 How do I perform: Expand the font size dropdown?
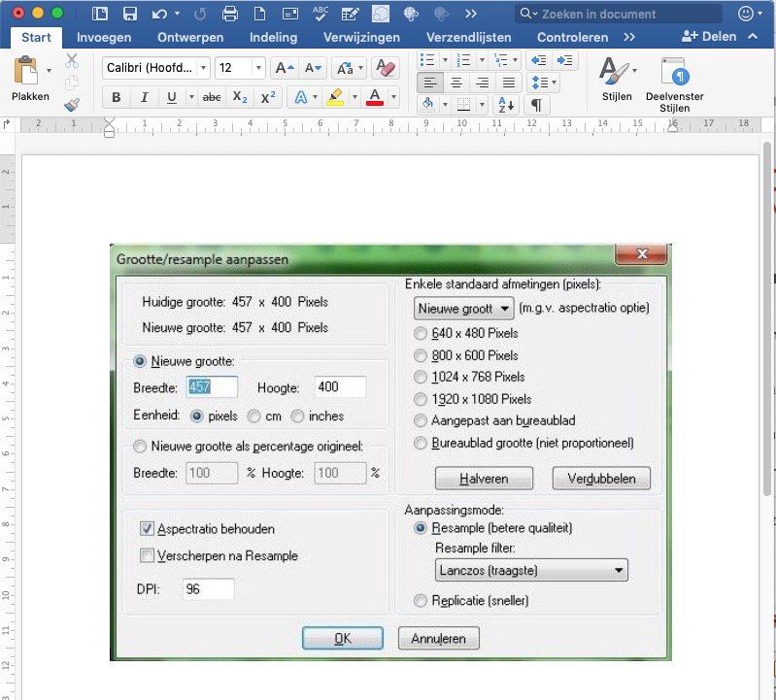click(x=258, y=68)
